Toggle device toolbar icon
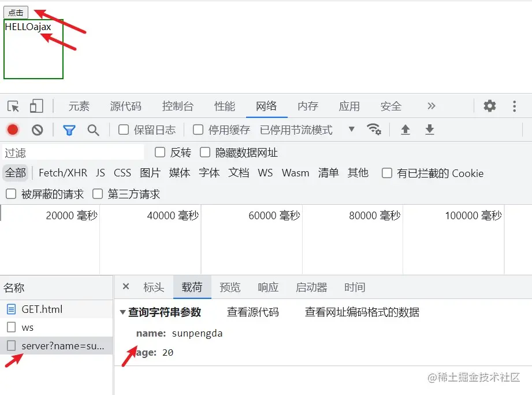 pos(36,106)
